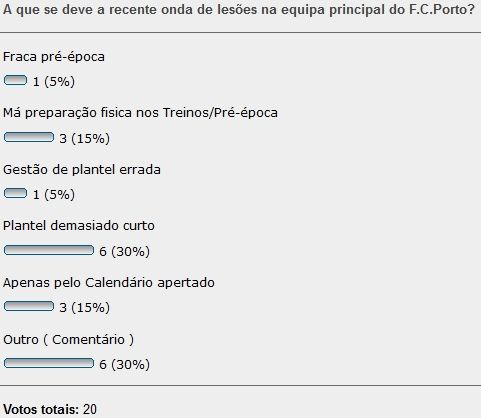Click the 'Votos totais: 20' summary text

50,409
